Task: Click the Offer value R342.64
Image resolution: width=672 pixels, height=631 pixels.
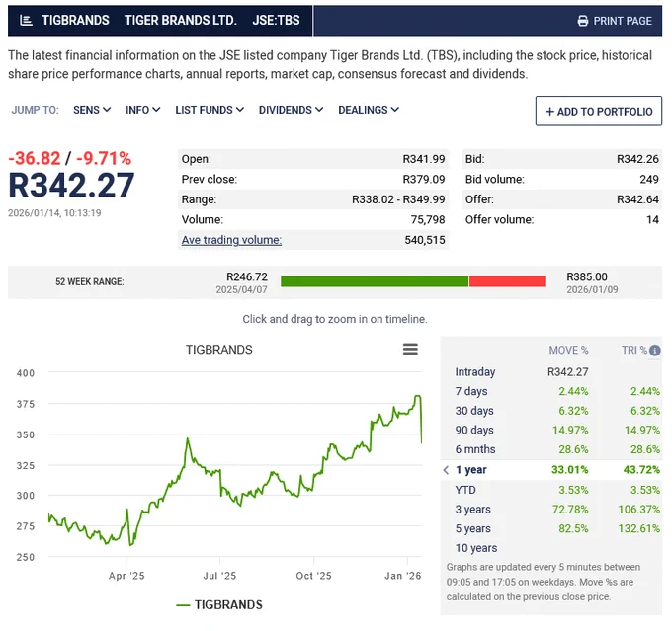Action: pos(637,199)
